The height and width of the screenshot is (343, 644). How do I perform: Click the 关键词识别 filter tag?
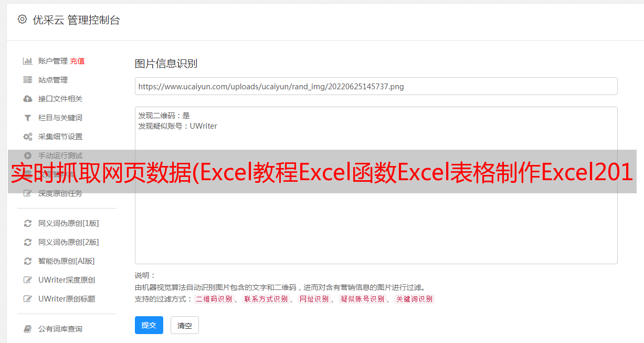tap(415, 299)
